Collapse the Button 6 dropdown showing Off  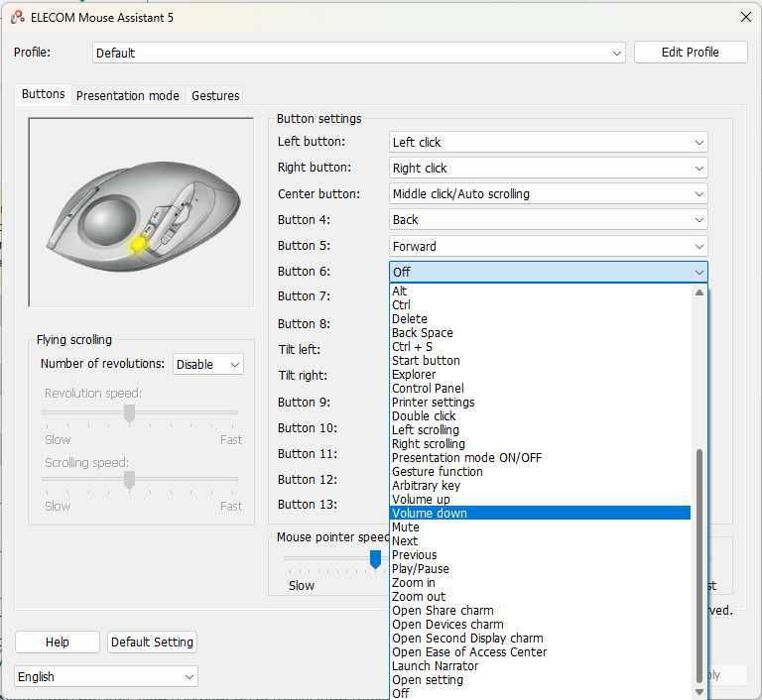pos(548,272)
